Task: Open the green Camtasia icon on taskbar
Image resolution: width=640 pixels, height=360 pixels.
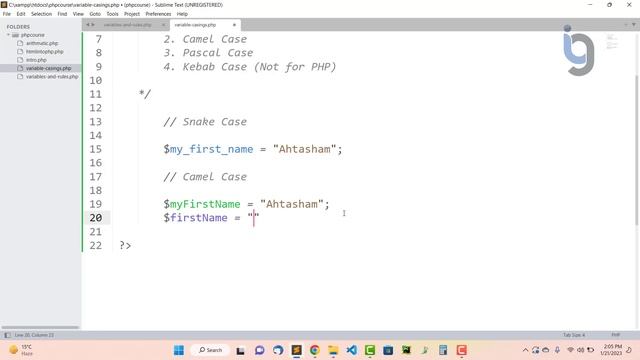Action: click(370, 350)
